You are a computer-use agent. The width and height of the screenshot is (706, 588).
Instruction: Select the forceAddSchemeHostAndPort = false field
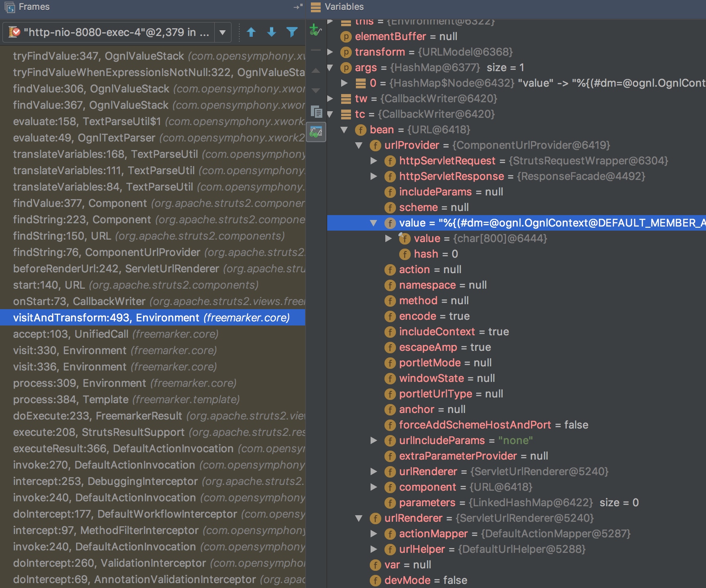pos(516,425)
